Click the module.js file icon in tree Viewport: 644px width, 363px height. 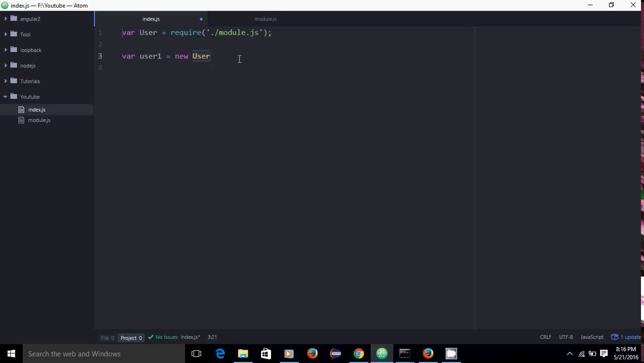pyautogui.click(x=21, y=120)
